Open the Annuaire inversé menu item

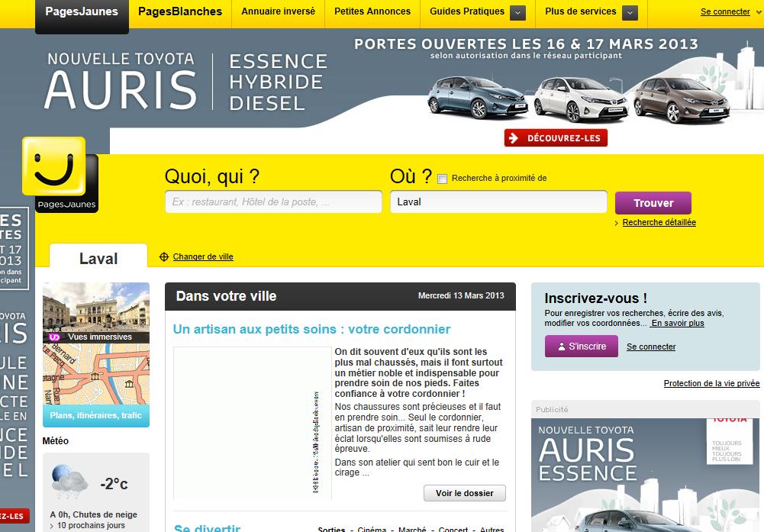[278, 12]
